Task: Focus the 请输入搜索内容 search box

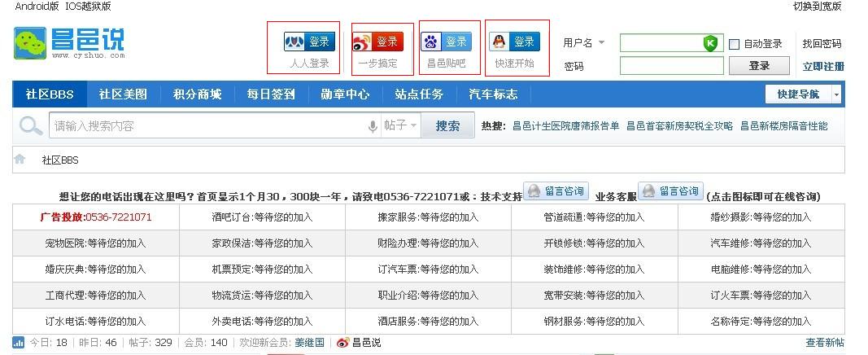Action: [207, 125]
